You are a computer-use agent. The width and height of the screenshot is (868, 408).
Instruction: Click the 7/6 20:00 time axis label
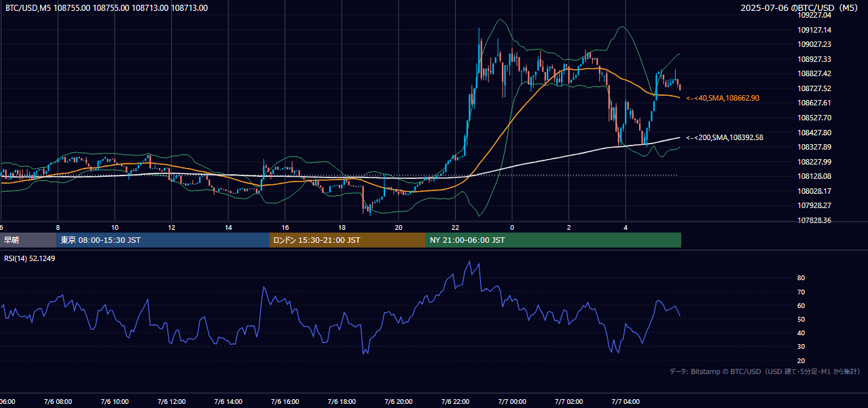click(399, 402)
